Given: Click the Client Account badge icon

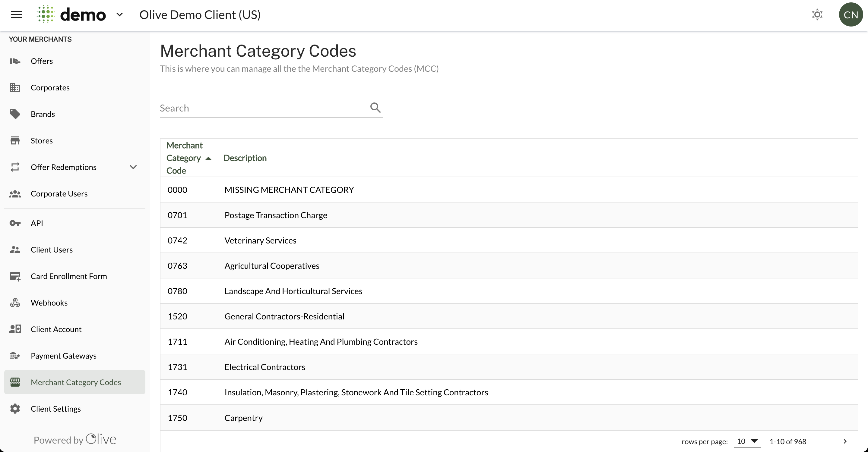Looking at the screenshot, I should click(x=15, y=329).
